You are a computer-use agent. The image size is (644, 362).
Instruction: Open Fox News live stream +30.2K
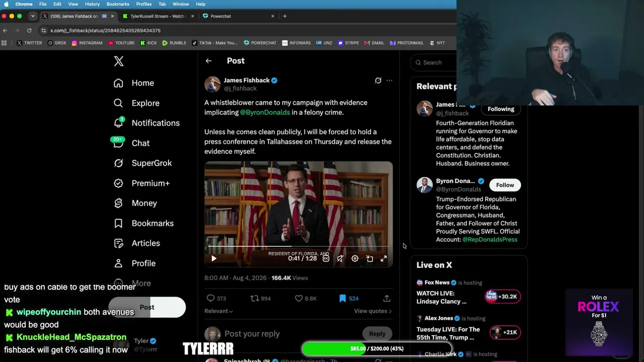tap(502, 297)
